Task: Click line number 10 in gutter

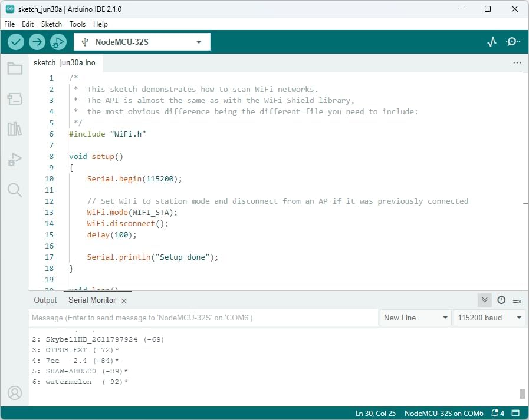Action: coord(50,179)
